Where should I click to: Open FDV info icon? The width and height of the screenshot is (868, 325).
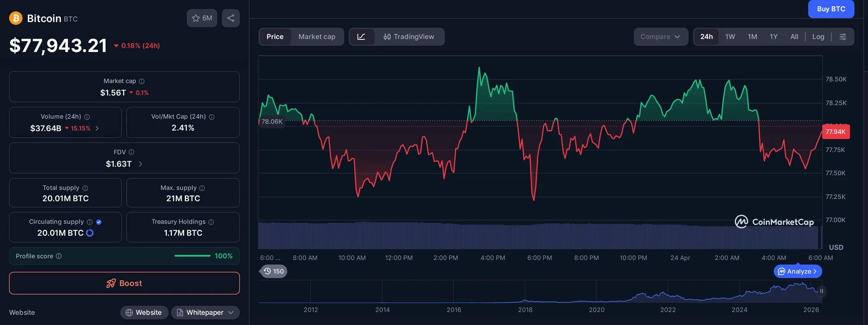point(132,152)
